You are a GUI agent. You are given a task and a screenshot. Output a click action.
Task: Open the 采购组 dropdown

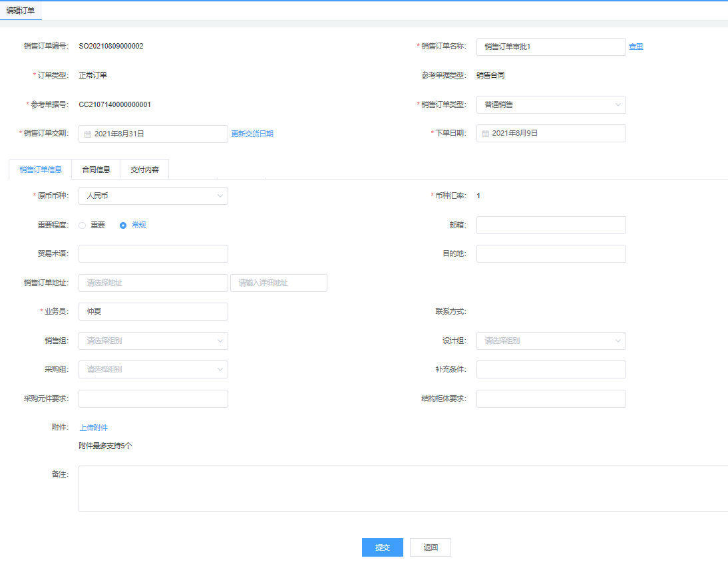153,369
